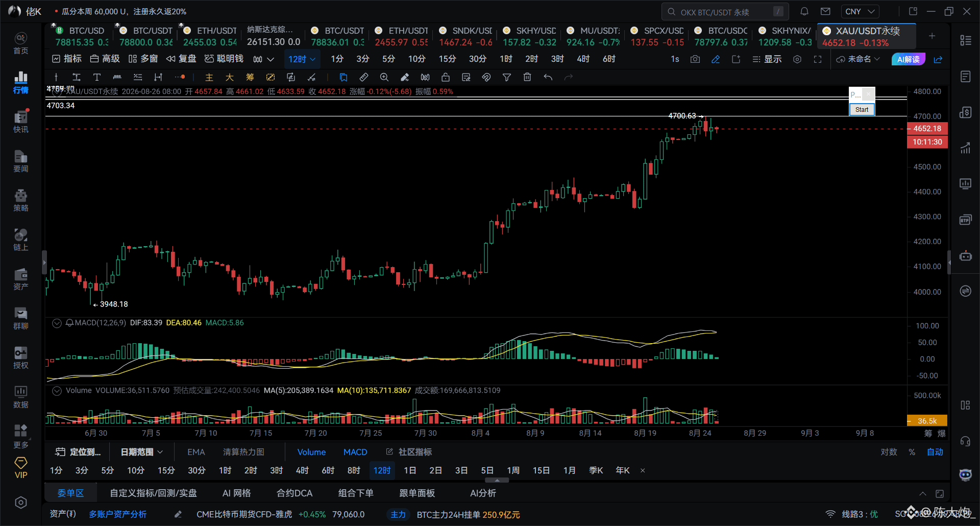Screen dimensions: 980x526
Task: Expand the bottom order panel upward chevron
Action: 923,494
